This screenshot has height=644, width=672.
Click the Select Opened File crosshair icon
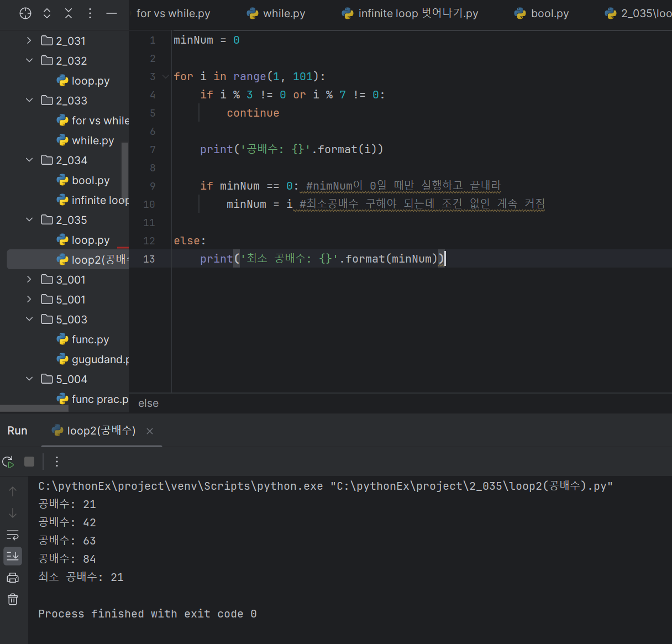tap(25, 13)
